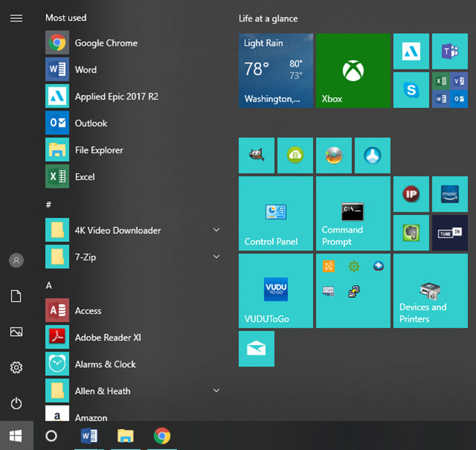Launch VUDUToGo tile
The image size is (476, 450).
coord(276,291)
